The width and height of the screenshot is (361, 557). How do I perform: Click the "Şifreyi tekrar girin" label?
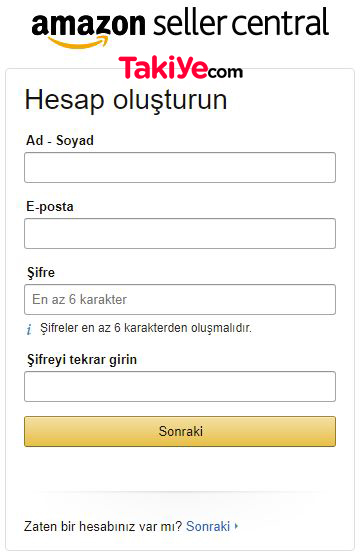[x=82, y=360]
